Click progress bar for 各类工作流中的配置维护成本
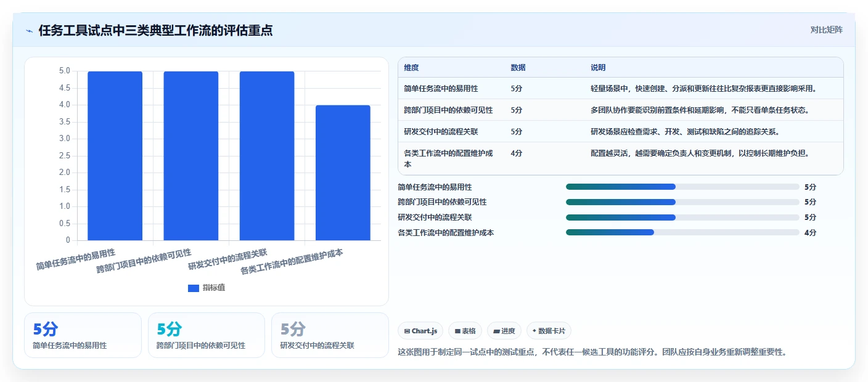 pyautogui.click(x=682, y=233)
